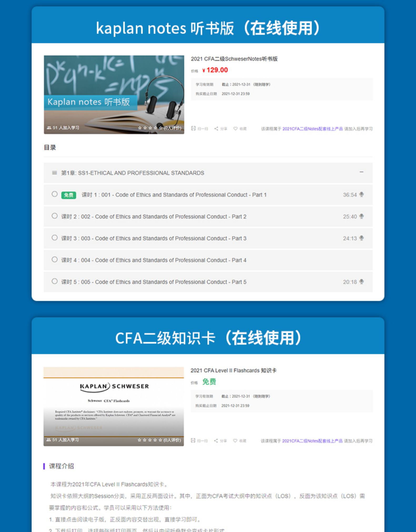Click the 20:18 duration on lesson 5
The image size is (416, 532).
coord(350,282)
